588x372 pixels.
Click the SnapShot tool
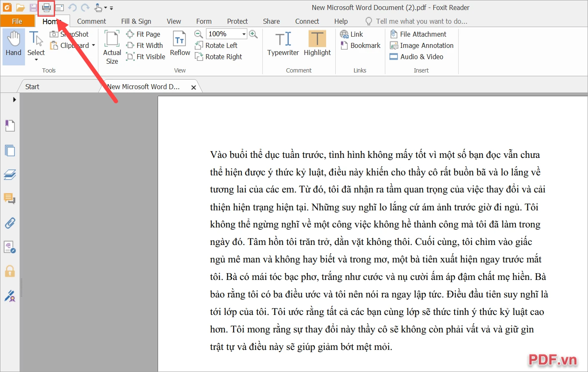(x=69, y=34)
